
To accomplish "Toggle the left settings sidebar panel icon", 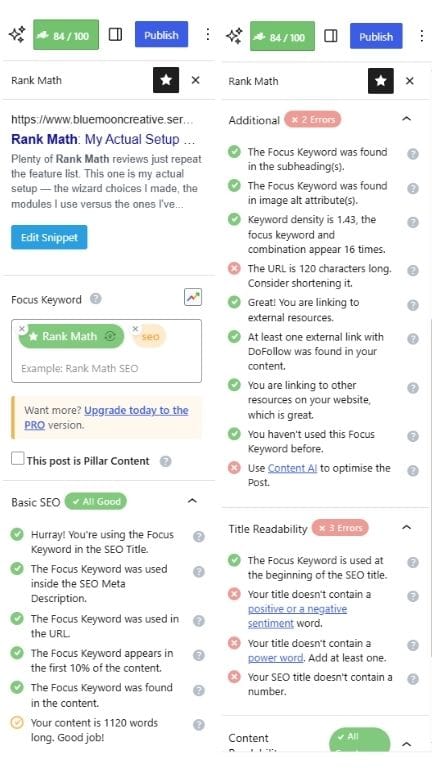I will 116,35.
